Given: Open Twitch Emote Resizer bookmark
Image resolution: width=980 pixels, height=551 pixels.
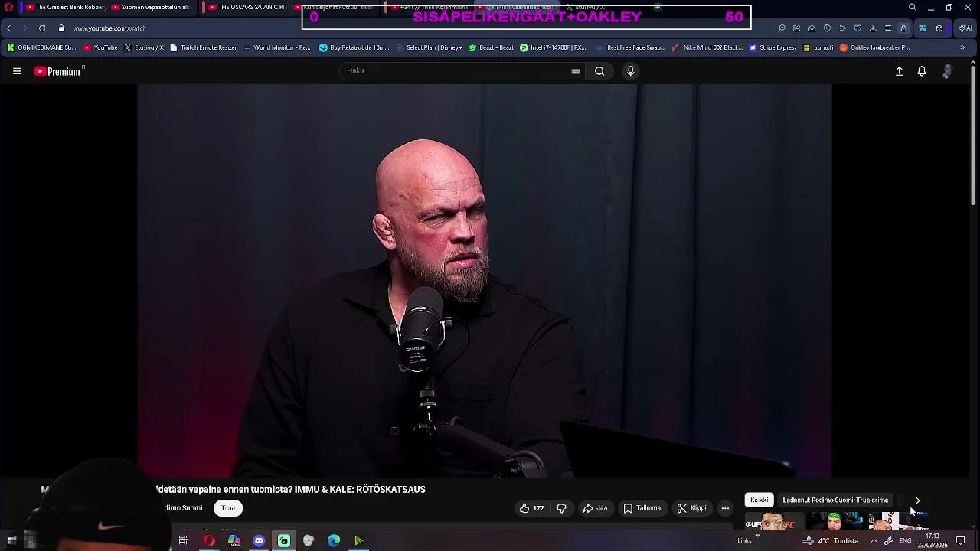Looking at the screenshot, I should pyautogui.click(x=204, y=47).
